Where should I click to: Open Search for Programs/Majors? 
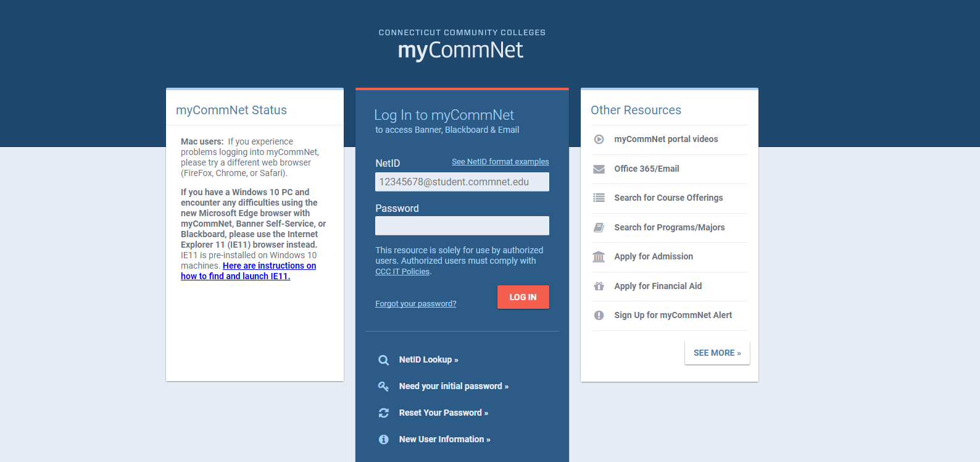coord(670,228)
